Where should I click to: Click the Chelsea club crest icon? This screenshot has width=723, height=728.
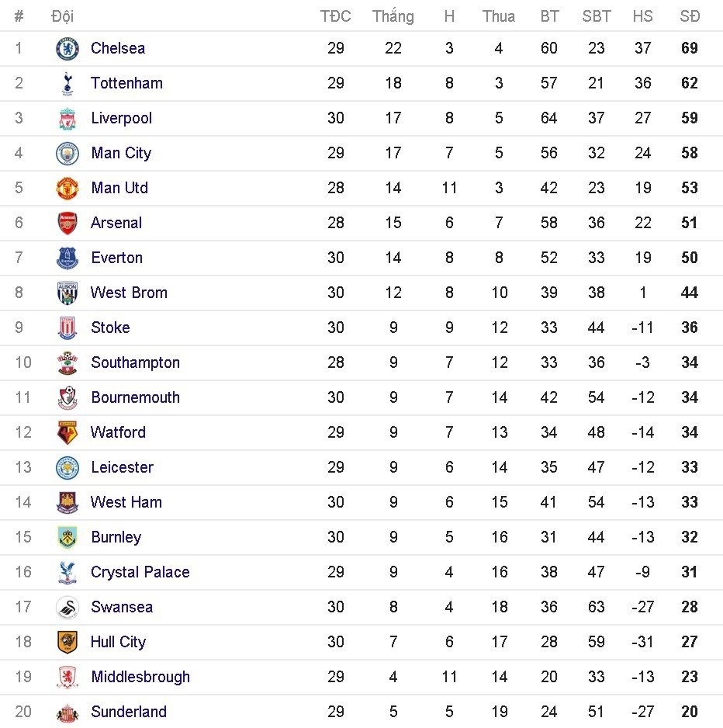pyautogui.click(x=67, y=49)
